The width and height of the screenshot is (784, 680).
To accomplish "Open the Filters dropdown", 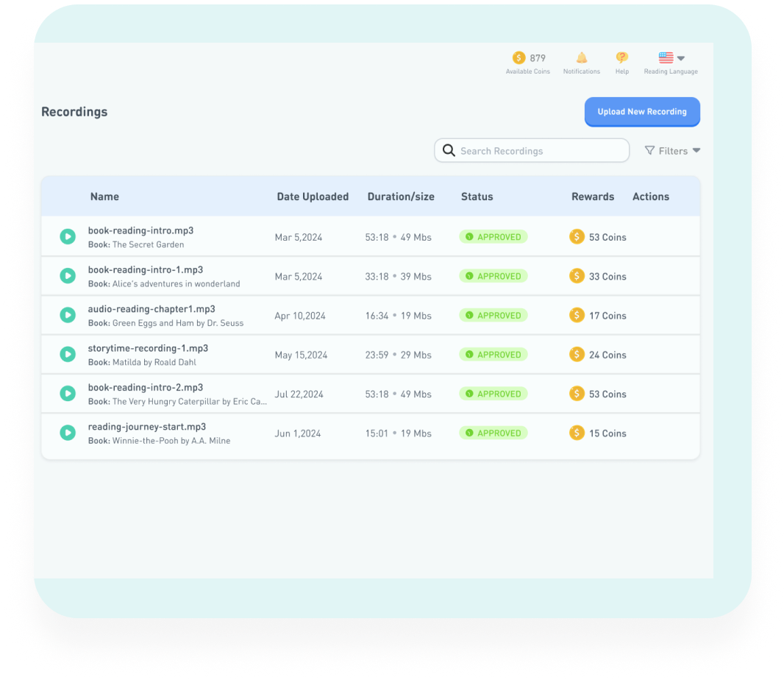I will tap(672, 151).
